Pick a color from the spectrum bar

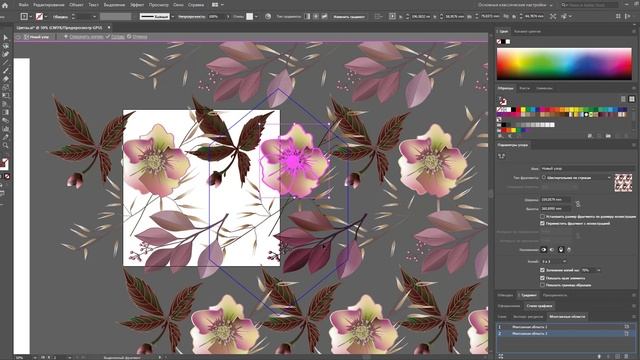[x=564, y=64]
